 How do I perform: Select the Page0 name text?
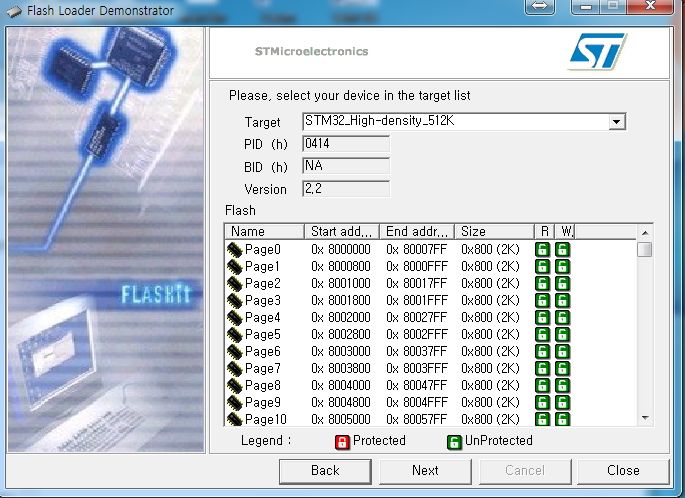[263, 249]
